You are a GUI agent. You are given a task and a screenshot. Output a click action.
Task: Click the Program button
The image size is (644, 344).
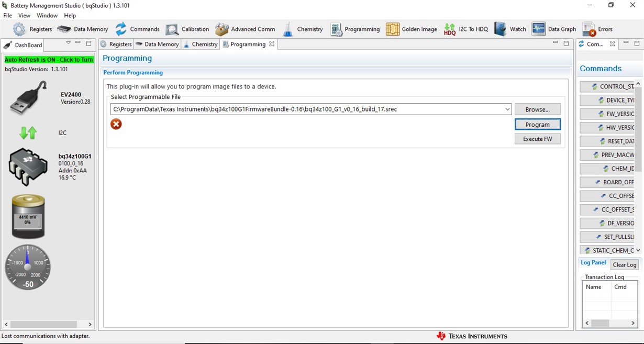click(x=538, y=125)
